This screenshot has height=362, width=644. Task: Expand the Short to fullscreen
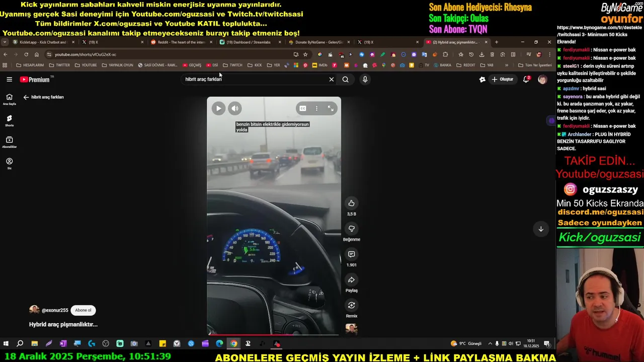click(x=331, y=108)
